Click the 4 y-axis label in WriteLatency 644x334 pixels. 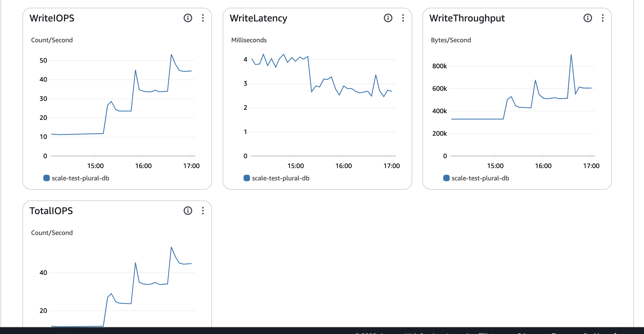[x=245, y=59]
